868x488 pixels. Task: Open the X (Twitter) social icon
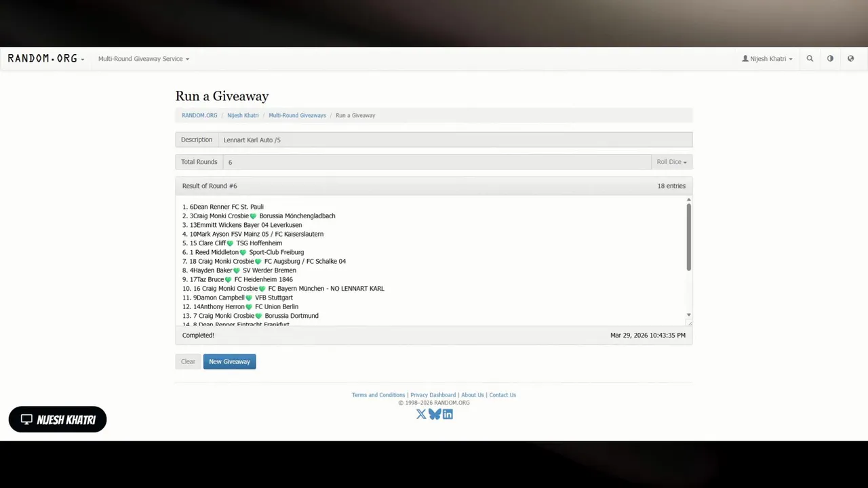pyautogui.click(x=421, y=414)
